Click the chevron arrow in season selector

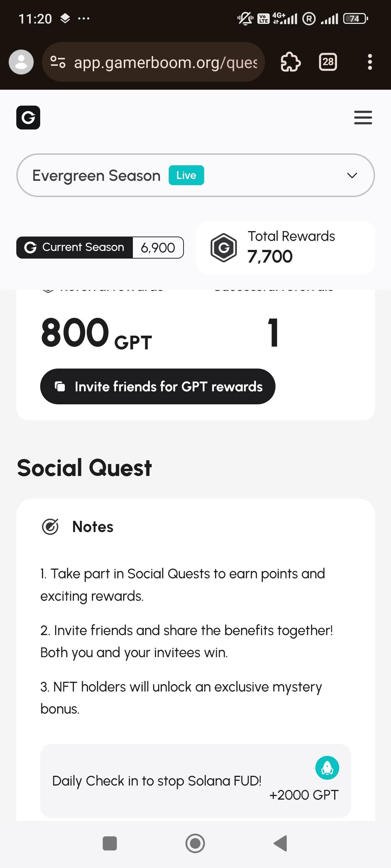352,176
